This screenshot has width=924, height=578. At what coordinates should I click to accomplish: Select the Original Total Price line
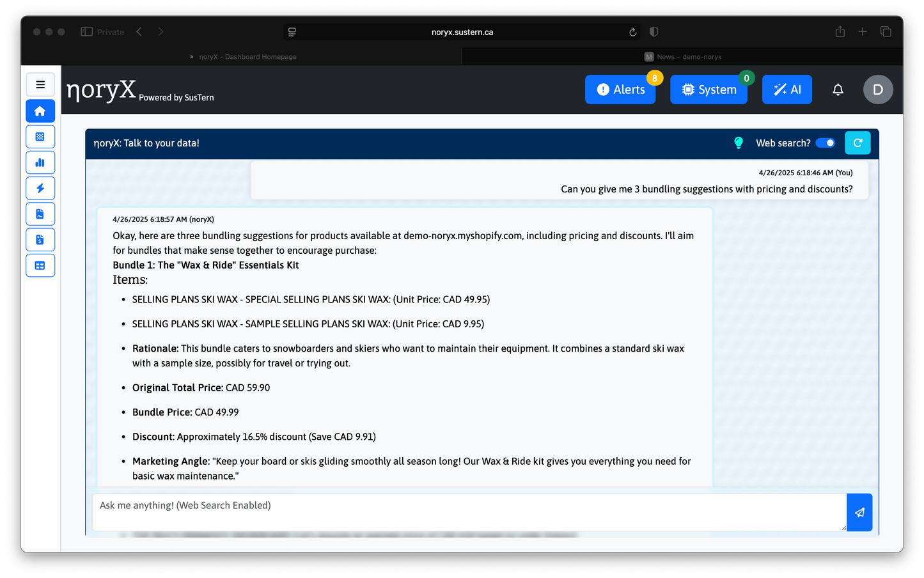(201, 388)
